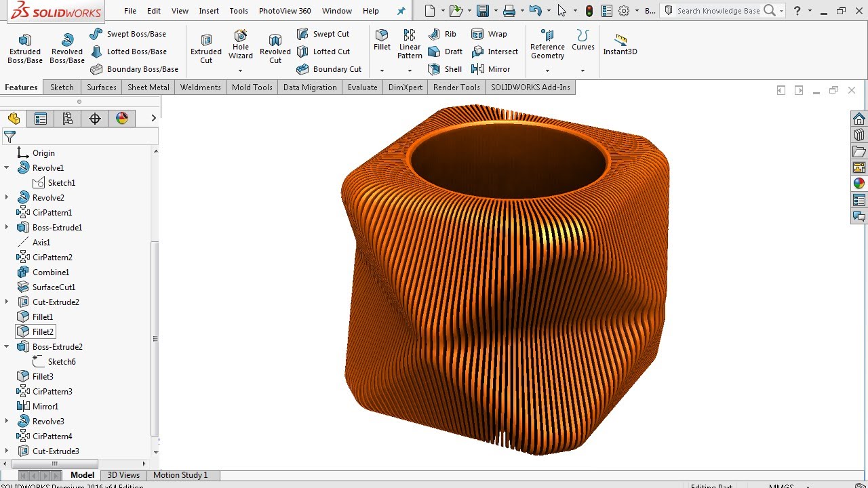The image size is (868, 488).
Task: Select the Lofted Boss/Base tool
Action: [x=128, y=52]
